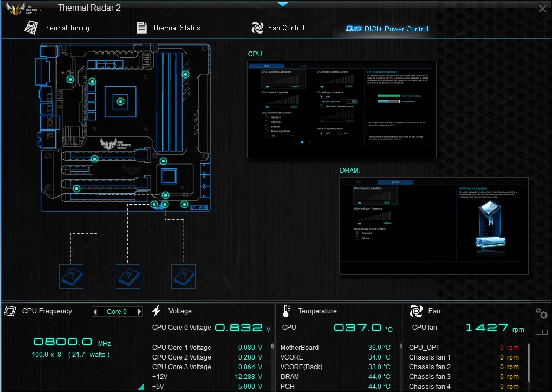Click the Fan panel spiral icon
This screenshot has height=392, width=552.
point(415,311)
